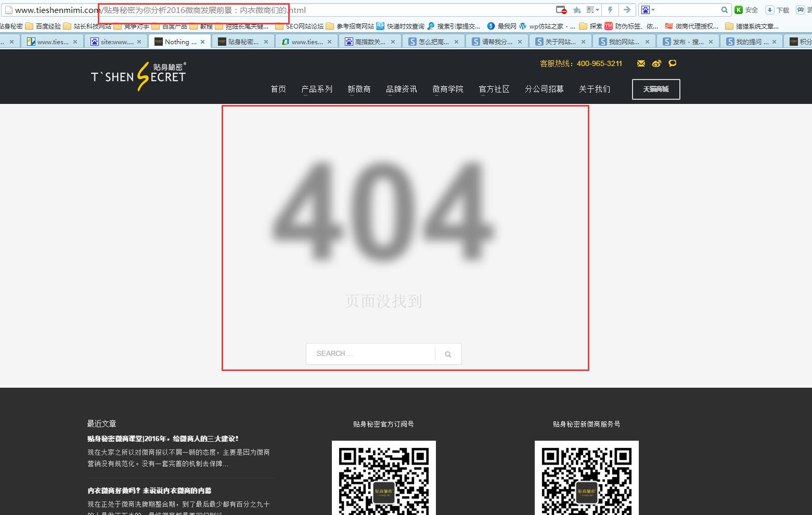Viewport: 812px width, 515px height.
Task: Click the go arrow in address bar
Action: 627,10
